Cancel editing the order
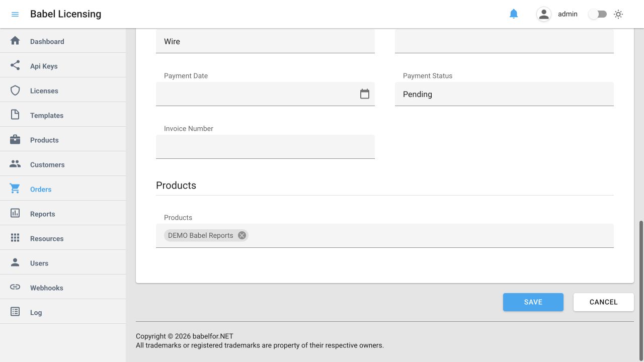This screenshot has height=362, width=644. [x=604, y=302]
